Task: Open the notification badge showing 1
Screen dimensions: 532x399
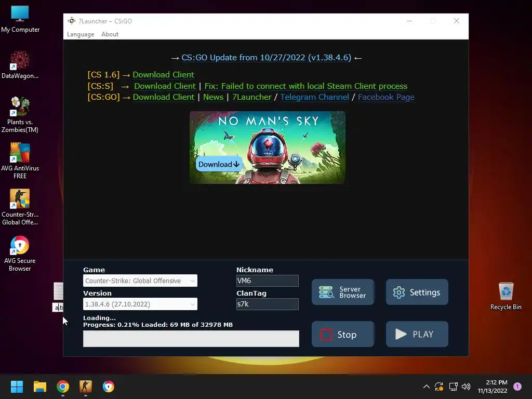Action: coord(517,387)
